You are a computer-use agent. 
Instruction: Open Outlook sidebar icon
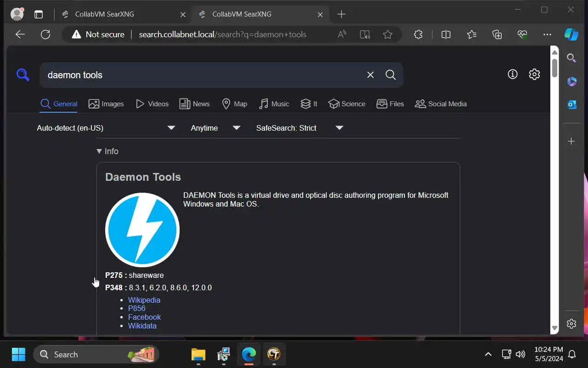[571, 105]
